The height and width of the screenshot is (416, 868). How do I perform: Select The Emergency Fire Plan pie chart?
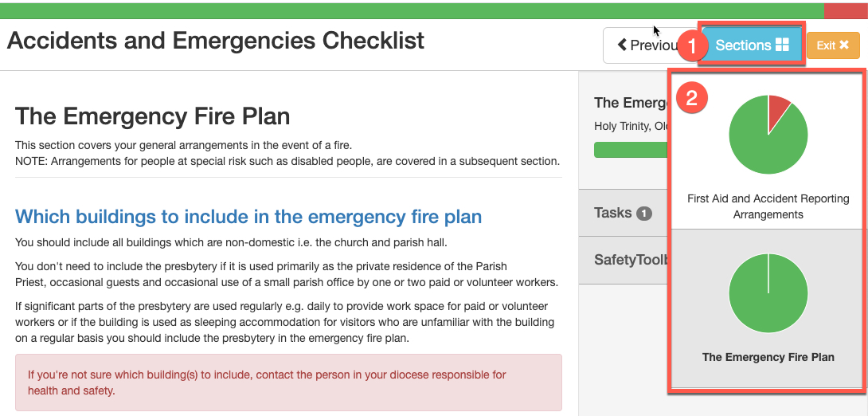coord(768,293)
